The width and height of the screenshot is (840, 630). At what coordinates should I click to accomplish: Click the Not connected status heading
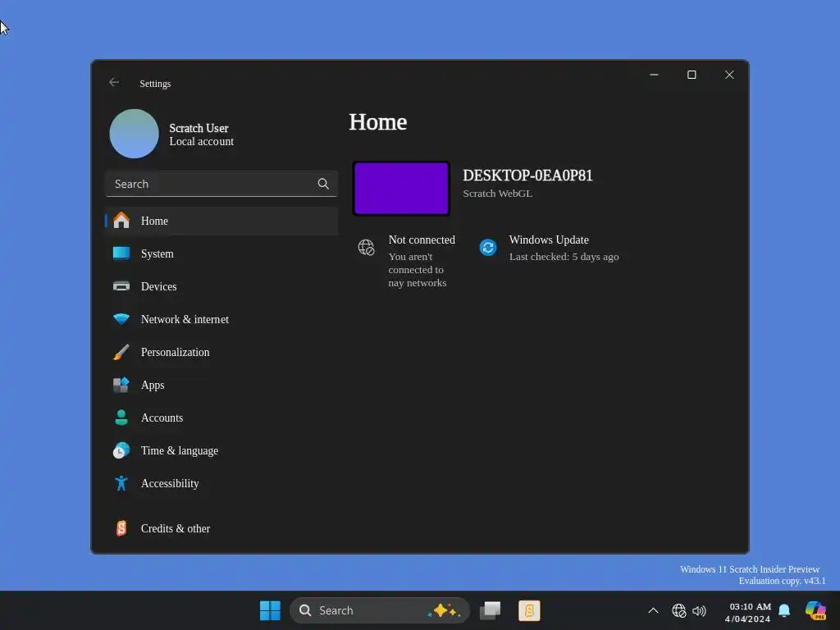coord(422,240)
